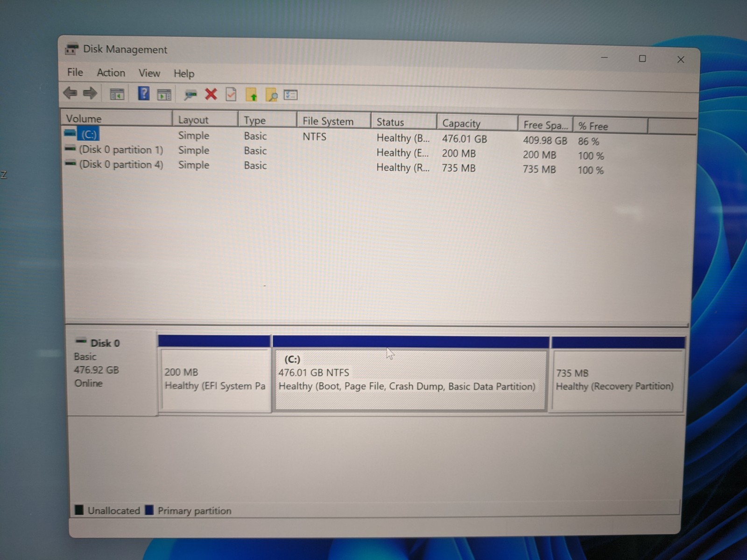Click the yellow folder with green arrow icon
747x560 pixels.
[x=252, y=95]
